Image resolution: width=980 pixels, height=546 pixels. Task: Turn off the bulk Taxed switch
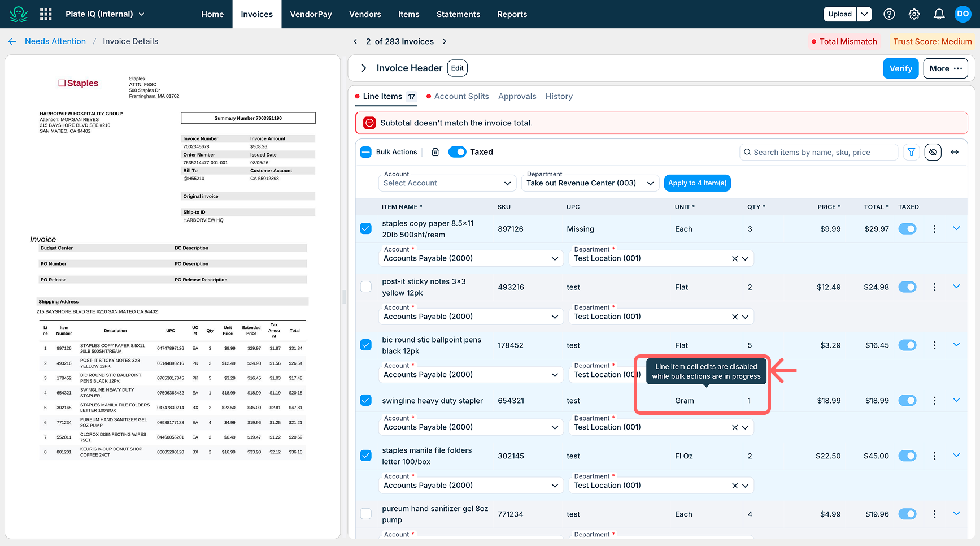[x=457, y=152]
